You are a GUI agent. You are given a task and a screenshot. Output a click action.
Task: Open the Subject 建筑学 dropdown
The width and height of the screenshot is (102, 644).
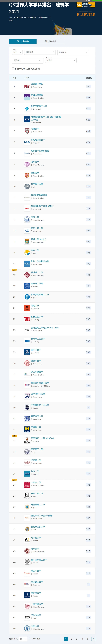[x=61, y=60]
